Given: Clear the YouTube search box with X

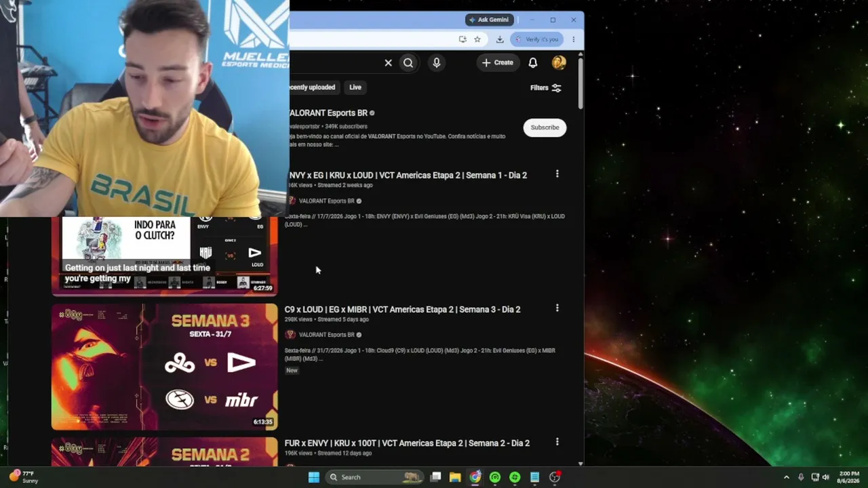Looking at the screenshot, I should [388, 62].
